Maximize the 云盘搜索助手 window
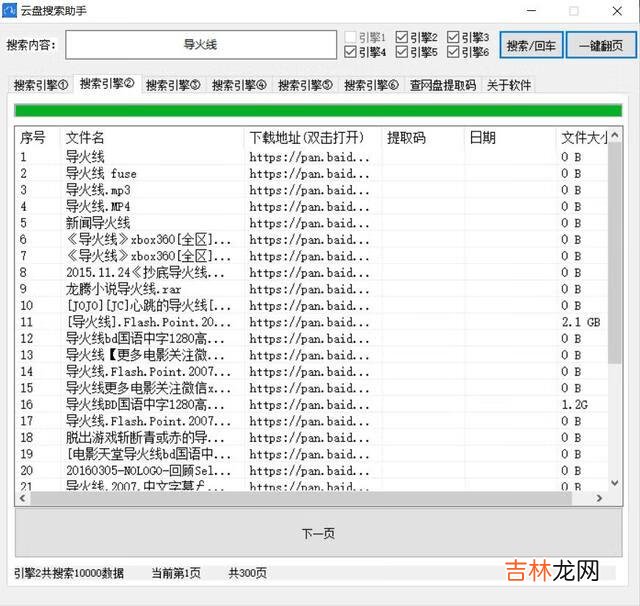The height and width of the screenshot is (606, 640). 573,10
